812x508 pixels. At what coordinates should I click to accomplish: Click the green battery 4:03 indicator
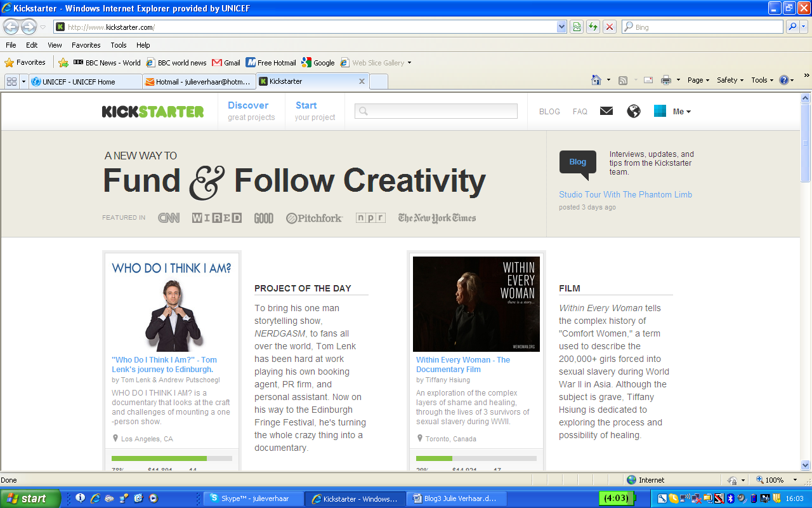point(617,498)
